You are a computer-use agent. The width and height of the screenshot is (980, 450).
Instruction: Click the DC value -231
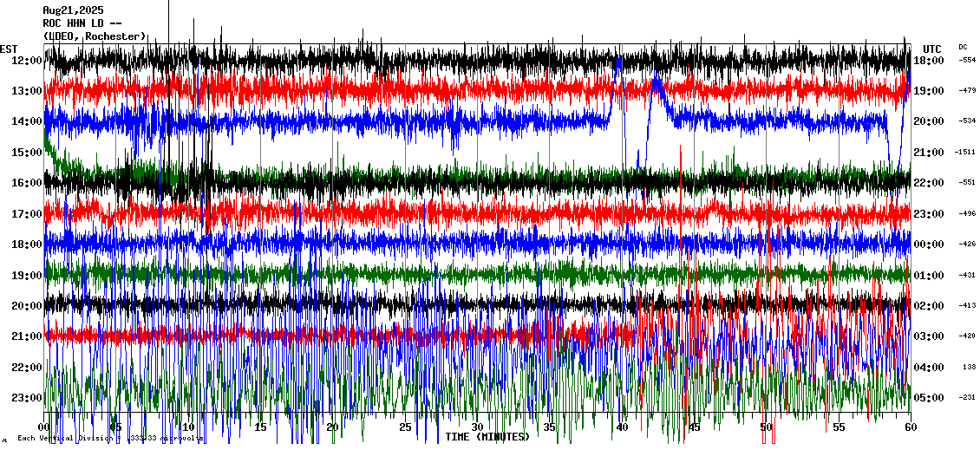[x=968, y=397]
